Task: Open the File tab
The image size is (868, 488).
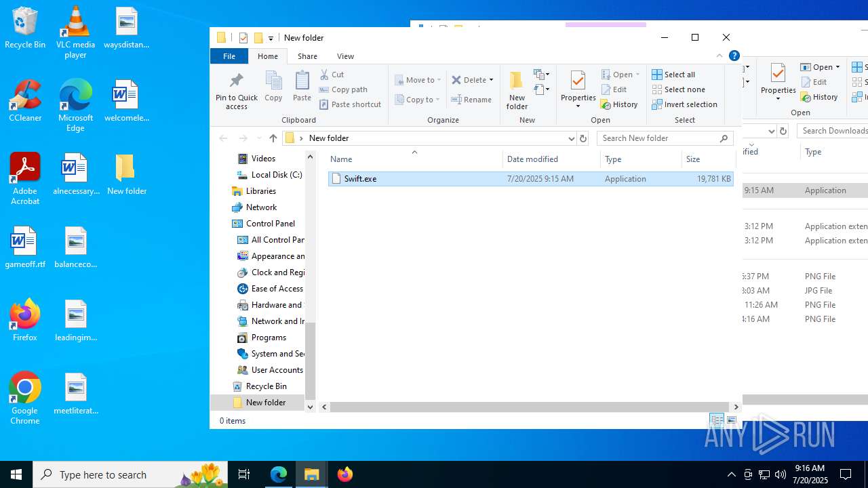Action: 229,56
